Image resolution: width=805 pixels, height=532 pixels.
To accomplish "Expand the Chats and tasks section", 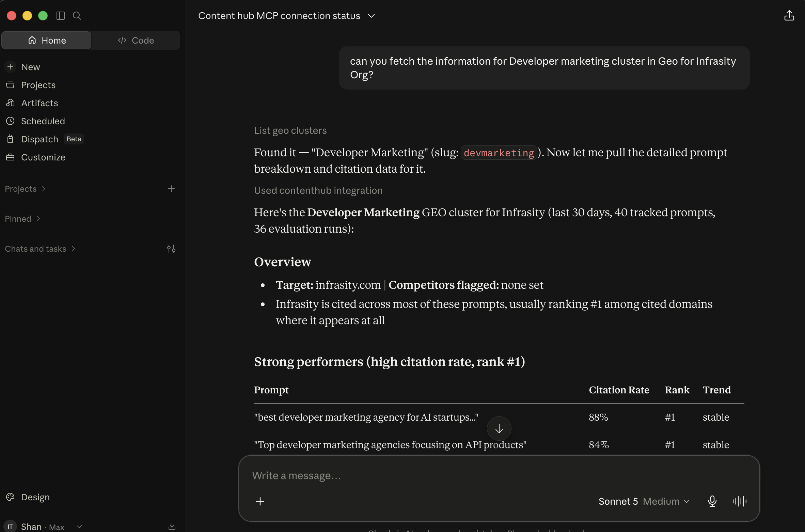I will pos(40,249).
